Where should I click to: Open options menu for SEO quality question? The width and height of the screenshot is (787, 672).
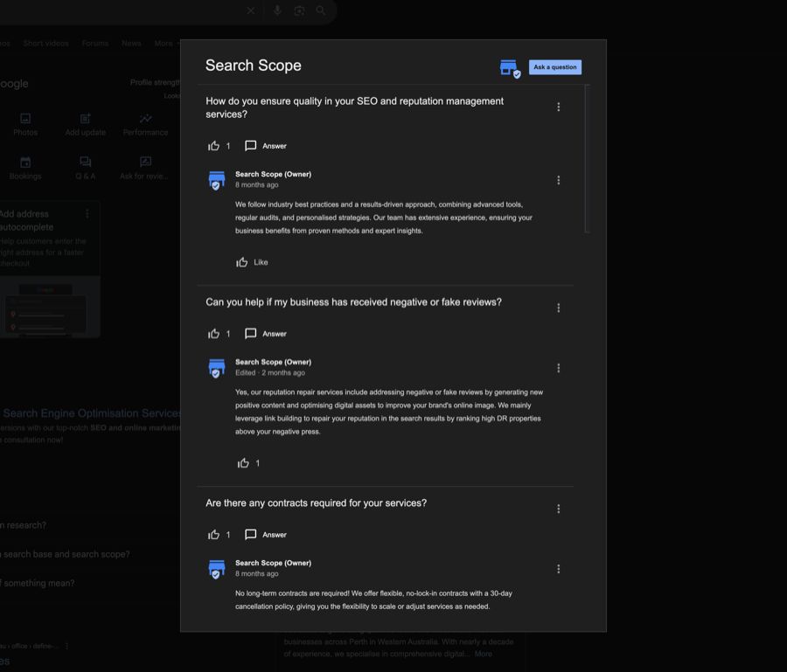[x=559, y=107]
